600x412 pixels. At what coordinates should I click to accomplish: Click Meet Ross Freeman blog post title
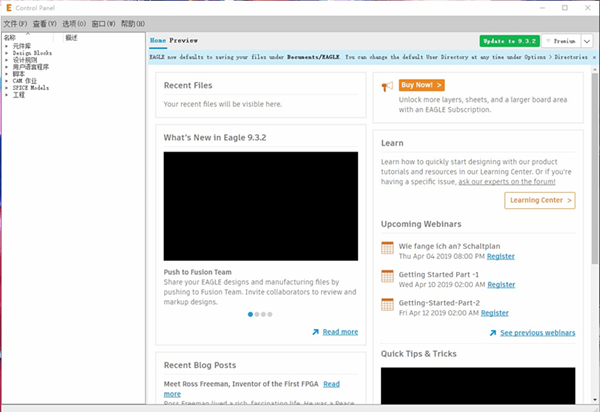[241, 384]
